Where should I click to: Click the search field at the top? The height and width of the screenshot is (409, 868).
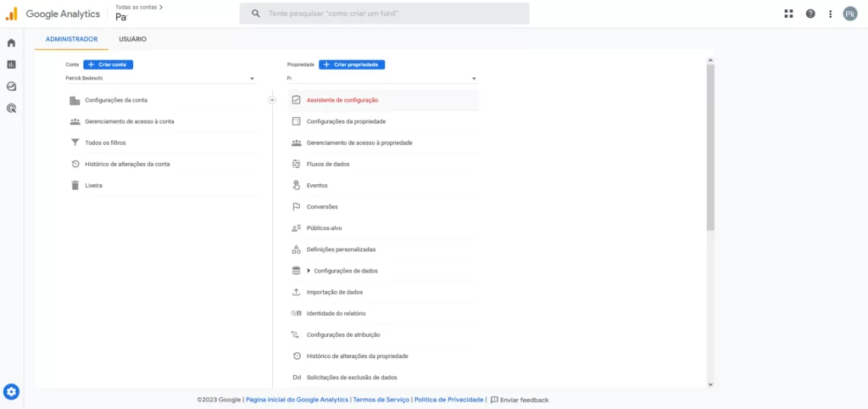click(384, 14)
